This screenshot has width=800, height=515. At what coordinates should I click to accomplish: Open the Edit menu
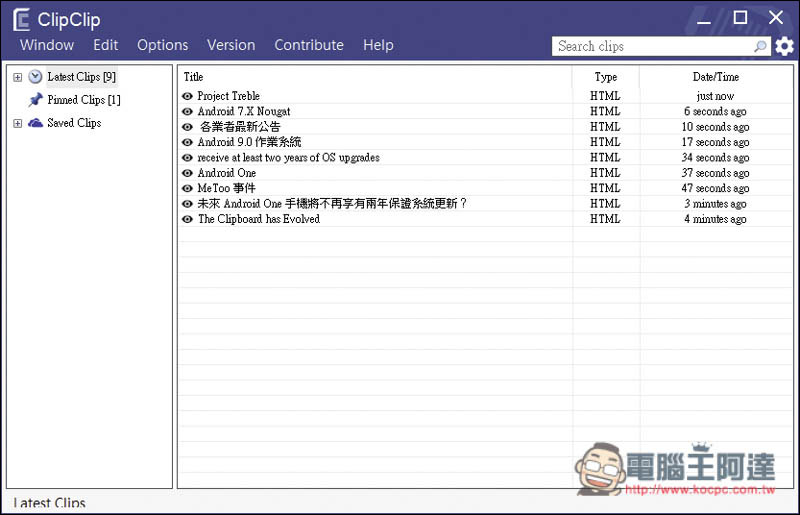(106, 45)
